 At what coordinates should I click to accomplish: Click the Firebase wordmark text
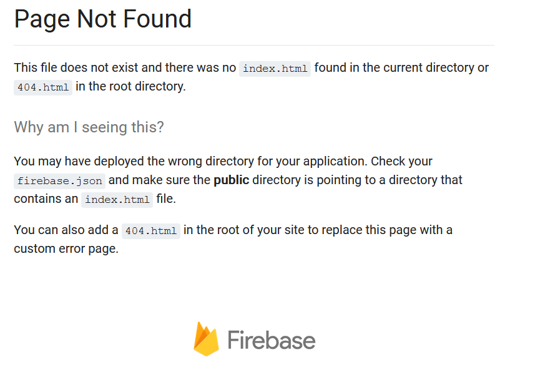tap(272, 340)
